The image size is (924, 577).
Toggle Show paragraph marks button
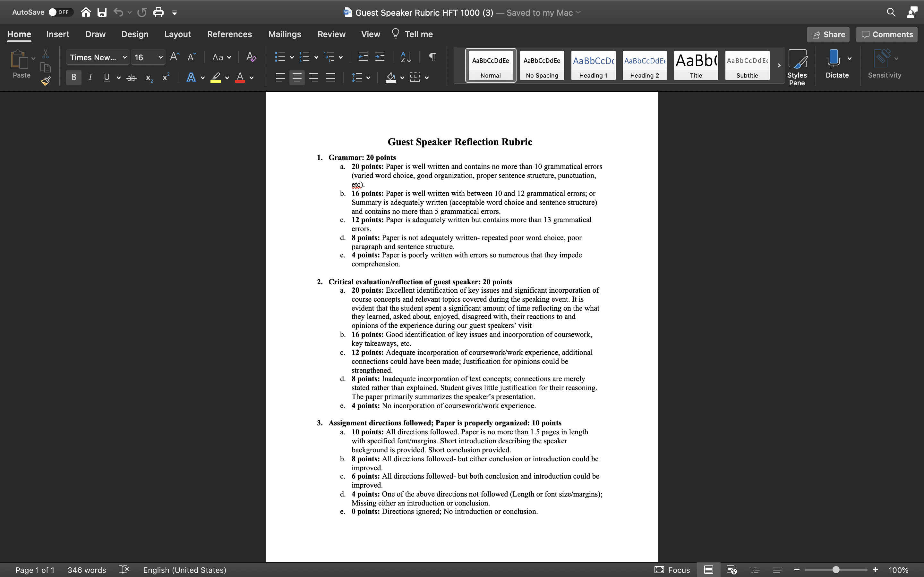pyautogui.click(x=432, y=57)
